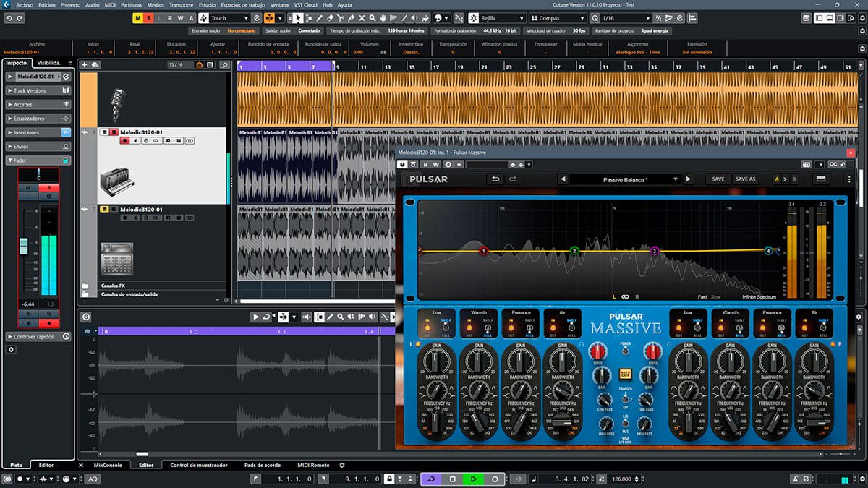Solo the selected MelodicB120-01 track

point(114,132)
